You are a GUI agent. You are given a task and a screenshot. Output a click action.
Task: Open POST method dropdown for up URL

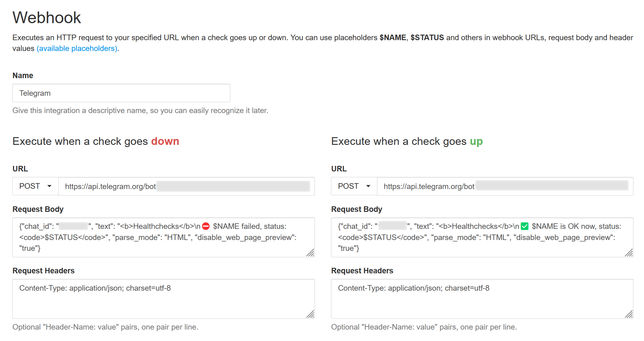point(354,186)
